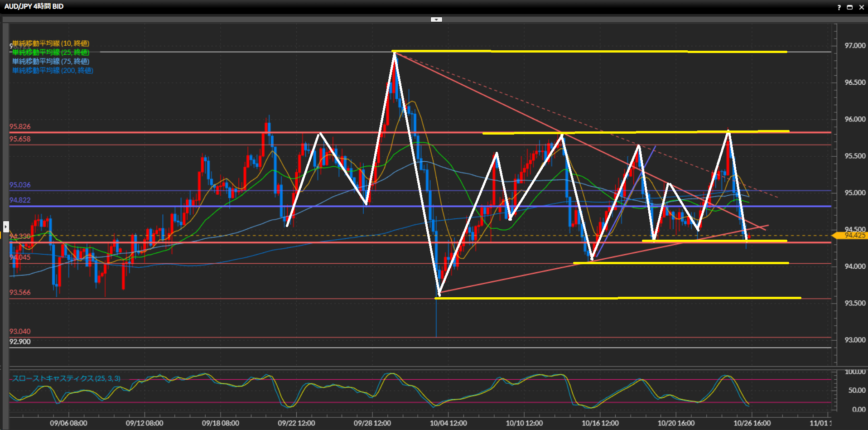Screen dimensions: 868x430
Task: Expand the left side panel arrow
Action: [6, 226]
